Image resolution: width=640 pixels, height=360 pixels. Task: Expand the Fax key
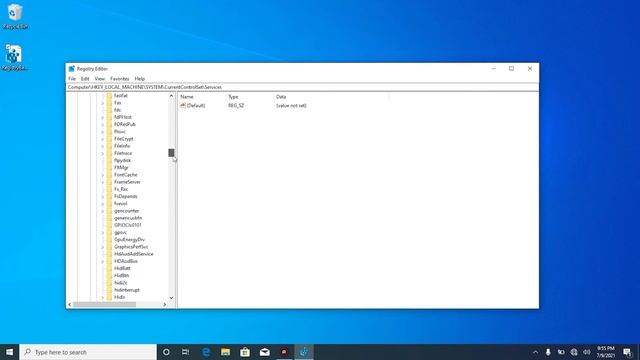[102, 103]
